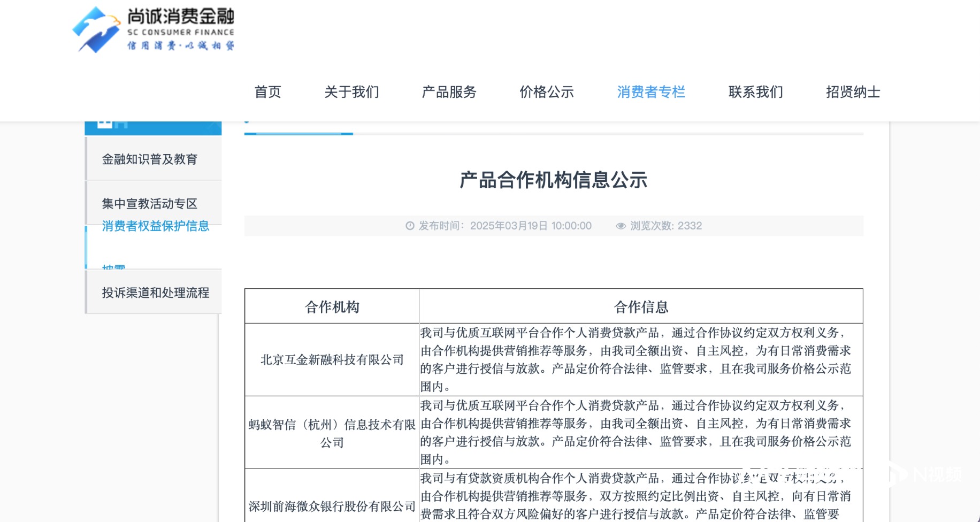Screen dimensions: 980x522
Task: Open the 招贤纳士 recruitment page
Action: click(x=852, y=92)
